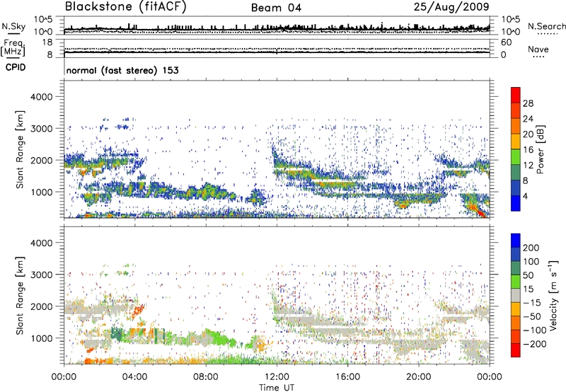The height and width of the screenshot is (392, 566).
Task: Click the red top segment of Power colorbar
Action: pos(516,95)
